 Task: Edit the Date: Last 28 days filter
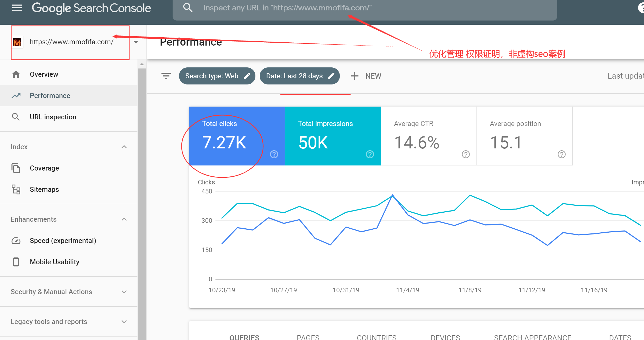[x=300, y=76]
